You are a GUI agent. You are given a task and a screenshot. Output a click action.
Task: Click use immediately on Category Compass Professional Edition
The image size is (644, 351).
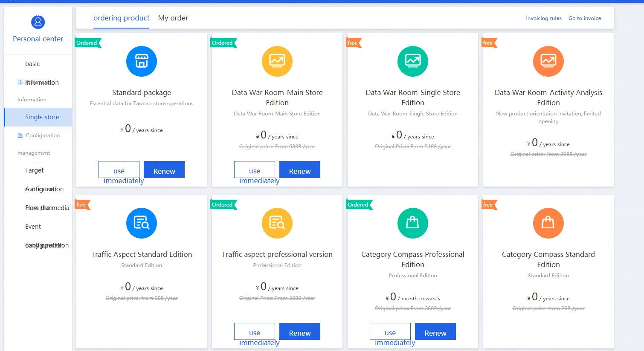390,331
